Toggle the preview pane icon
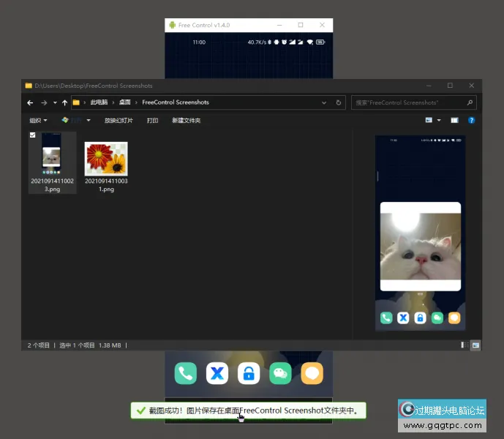The width and height of the screenshot is (504, 439). coord(454,120)
